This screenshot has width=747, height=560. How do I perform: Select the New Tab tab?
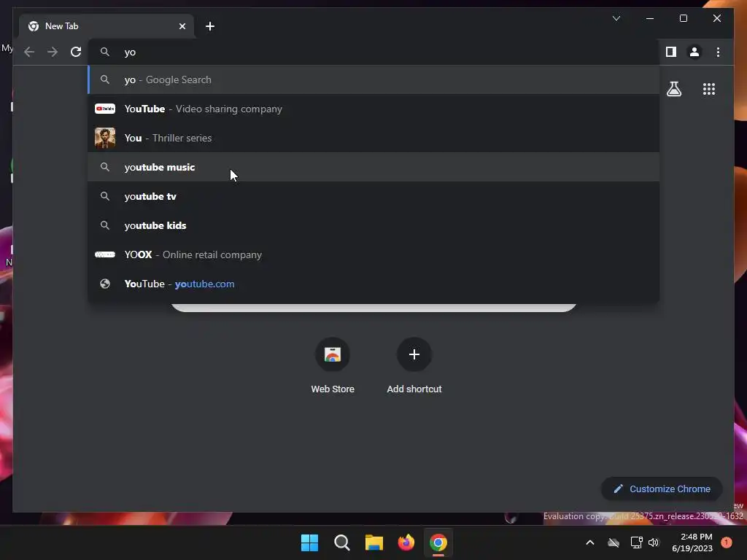pyautogui.click(x=107, y=26)
